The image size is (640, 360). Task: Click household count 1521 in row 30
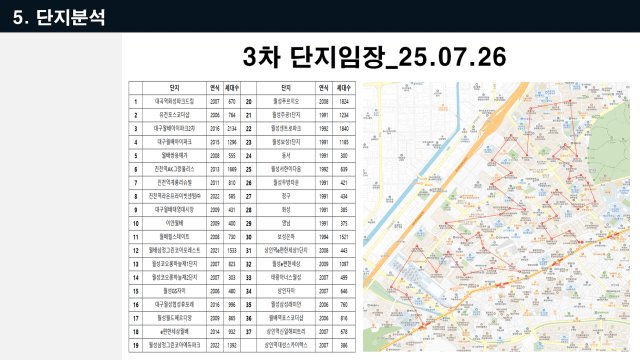[x=344, y=237]
